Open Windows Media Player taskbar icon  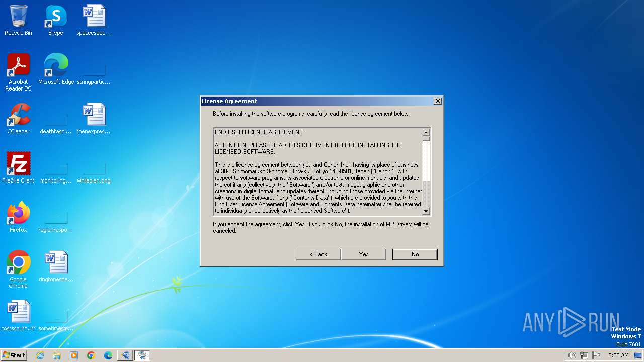pyautogui.click(x=74, y=355)
